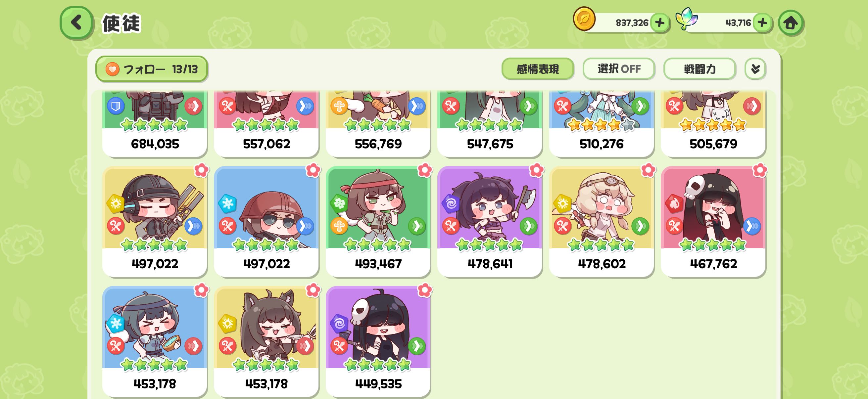Open the goggles girl card with 478,602
The width and height of the screenshot is (868, 399).
pos(602,222)
